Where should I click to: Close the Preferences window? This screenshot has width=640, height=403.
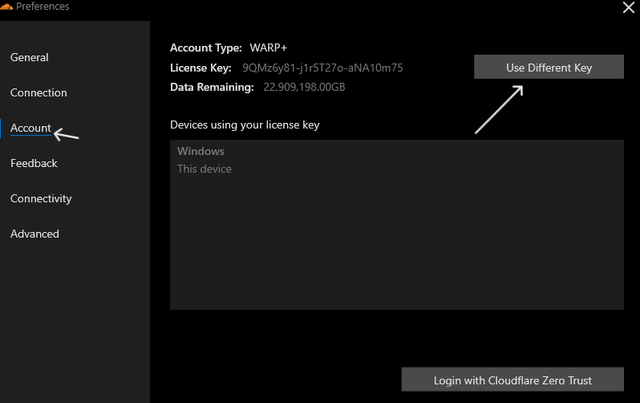pyautogui.click(x=629, y=7)
